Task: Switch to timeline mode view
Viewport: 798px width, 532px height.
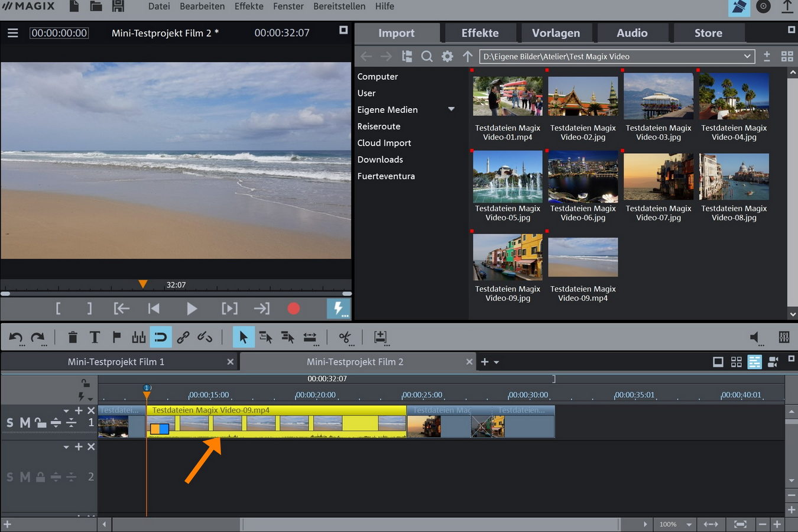Action: [x=755, y=362]
